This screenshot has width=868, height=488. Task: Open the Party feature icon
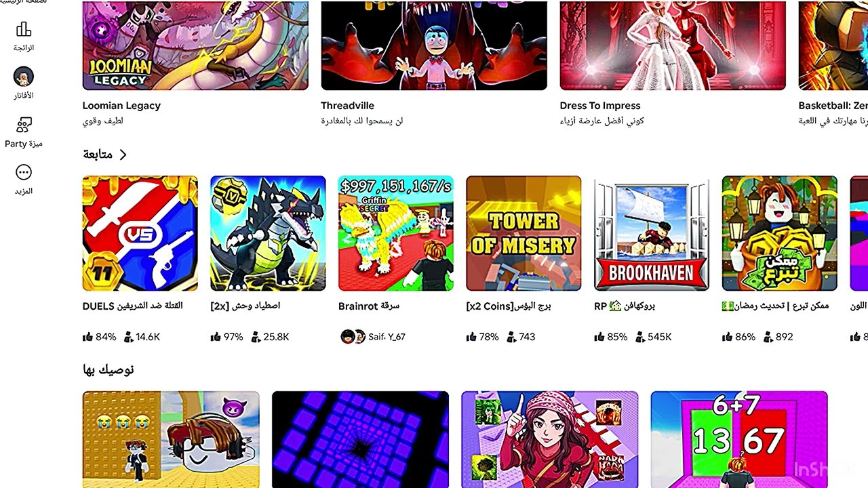[24, 125]
